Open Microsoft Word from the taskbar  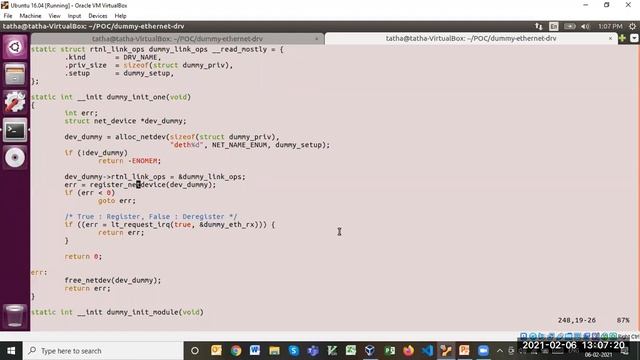coord(255,351)
